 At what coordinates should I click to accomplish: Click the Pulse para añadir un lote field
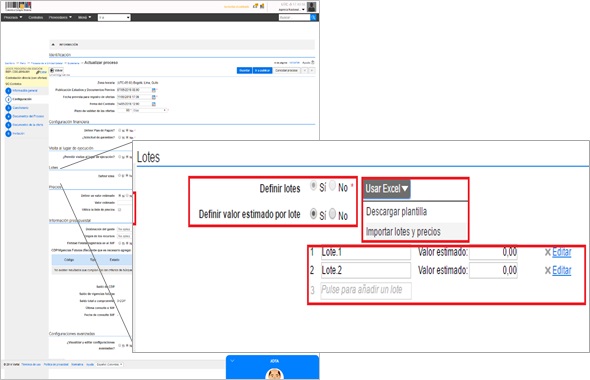click(366, 290)
